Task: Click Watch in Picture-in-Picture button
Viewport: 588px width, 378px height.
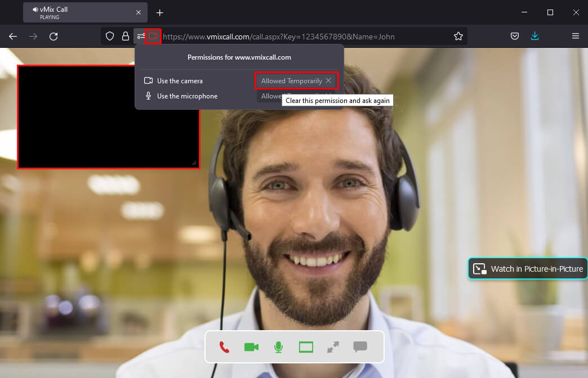Action: [x=528, y=269]
